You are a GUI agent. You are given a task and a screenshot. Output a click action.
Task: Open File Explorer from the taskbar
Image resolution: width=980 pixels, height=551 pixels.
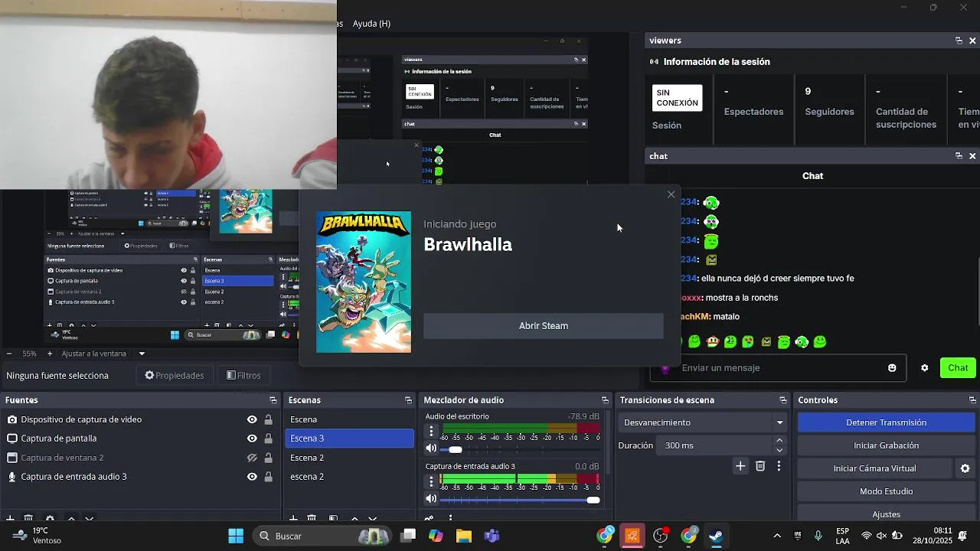coord(464,536)
